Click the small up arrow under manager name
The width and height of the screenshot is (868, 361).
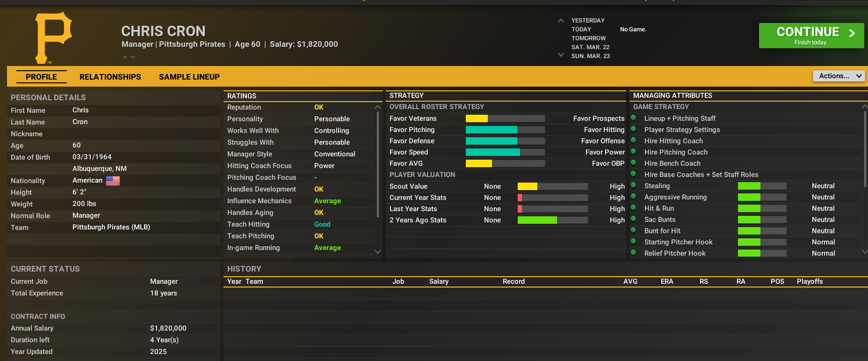pyautogui.click(x=125, y=57)
